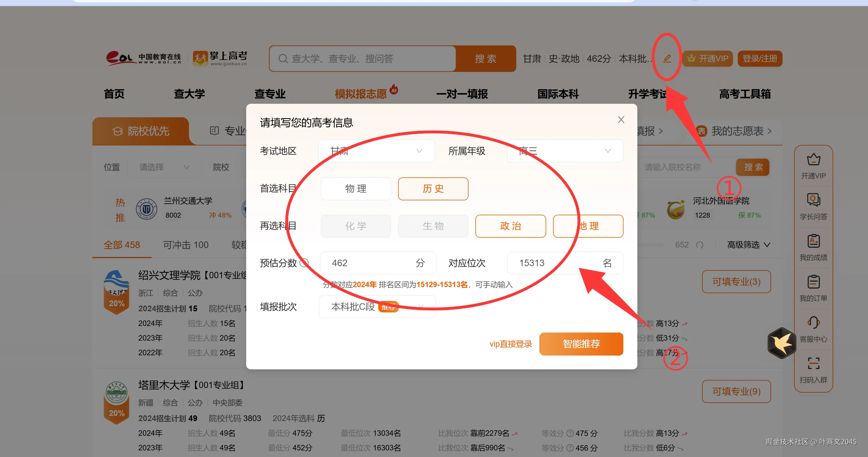Screen dimensions: 868x457
Task: Open the 开通VIP crown icon in sidebar
Action: pyautogui.click(x=813, y=160)
